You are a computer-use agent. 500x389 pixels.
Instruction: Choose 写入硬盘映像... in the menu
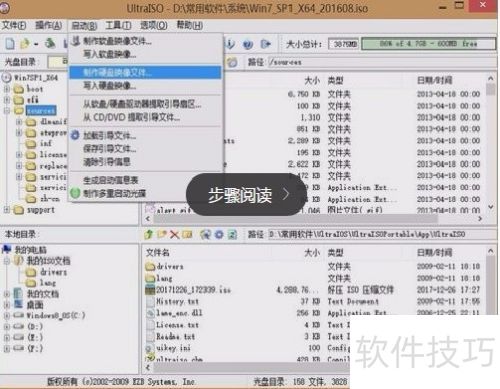[145, 86]
